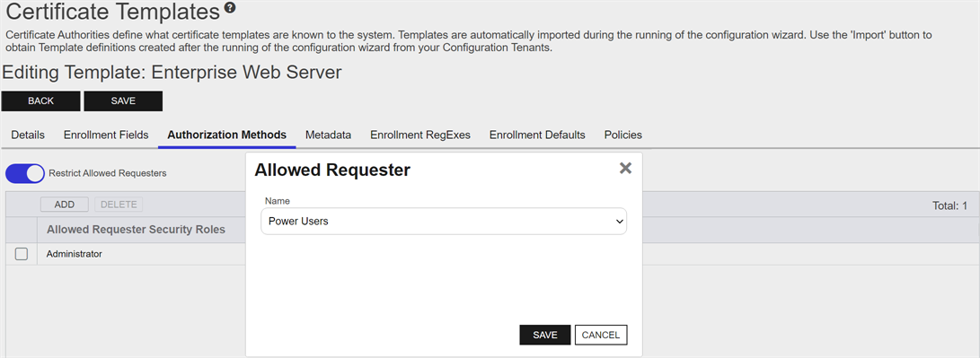The image size is (980, 358).
Task: Save the Allowed Requester dialog selection
Action: tap(545, 335)
